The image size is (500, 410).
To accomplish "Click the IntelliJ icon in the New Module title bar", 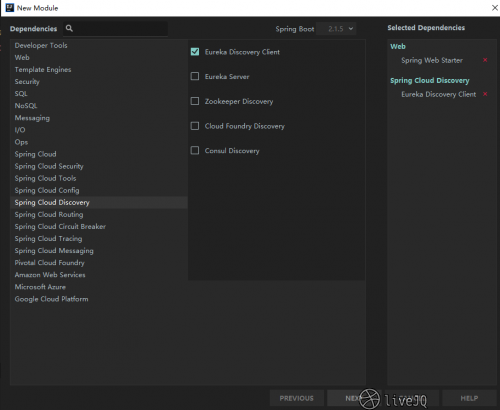I will click(x=10, y=8).
